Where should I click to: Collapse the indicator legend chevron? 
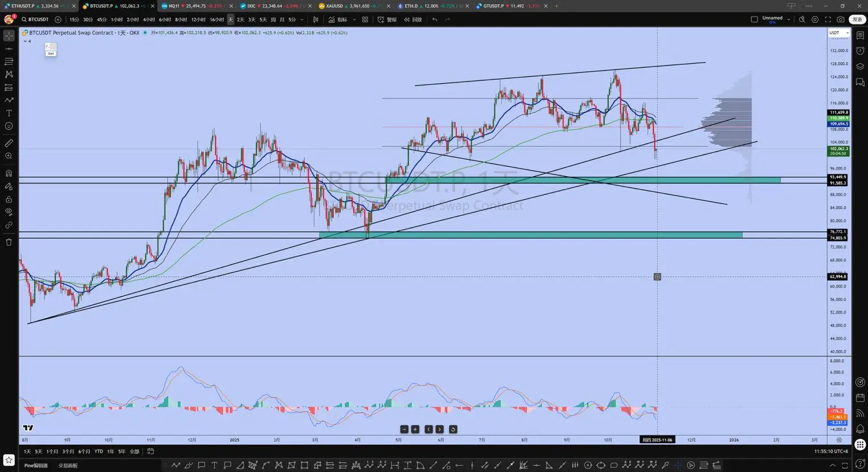coord(26,41)
